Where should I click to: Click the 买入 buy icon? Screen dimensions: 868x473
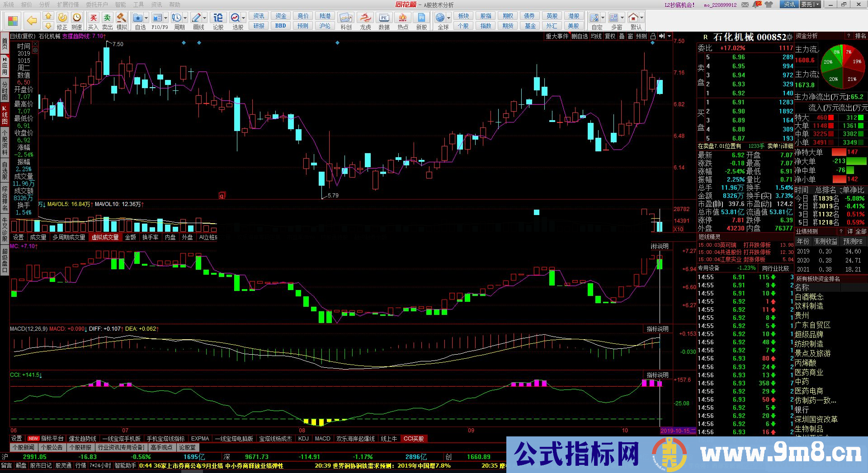point(93,21)
